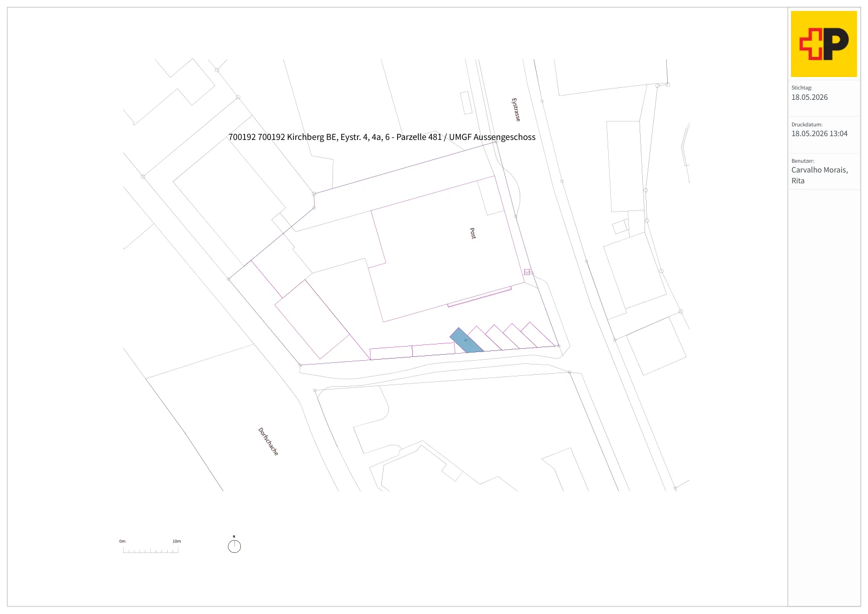Screen dimensions: 868x614
Task: Click the '10m' scale label
Action: tap(177, 541)
